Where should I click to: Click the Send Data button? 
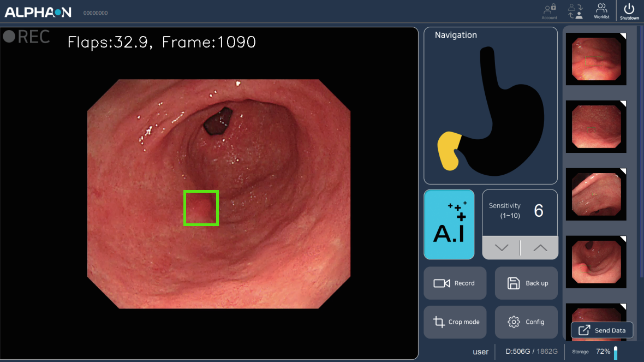[601, 330]
